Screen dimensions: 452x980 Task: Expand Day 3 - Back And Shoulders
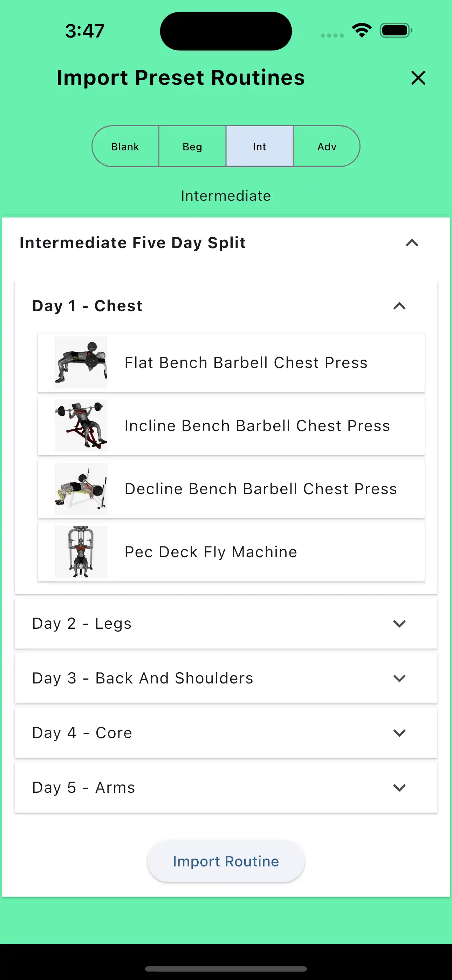point(399,678)
